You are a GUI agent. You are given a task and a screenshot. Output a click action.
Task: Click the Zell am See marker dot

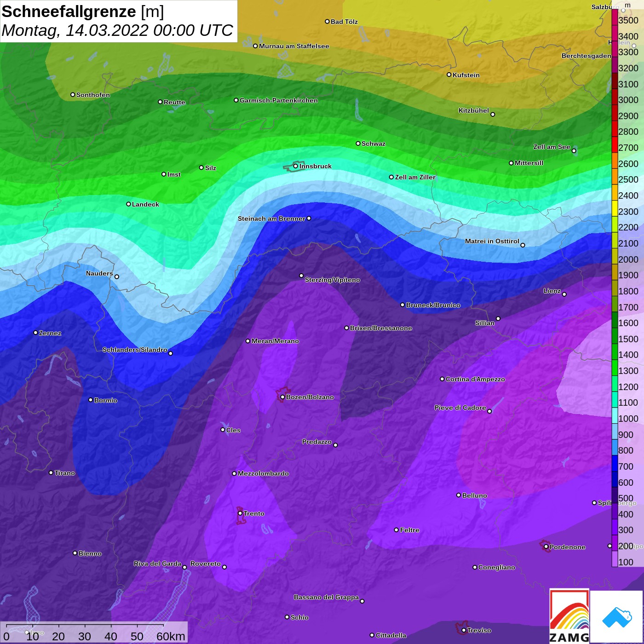(574, 151)
